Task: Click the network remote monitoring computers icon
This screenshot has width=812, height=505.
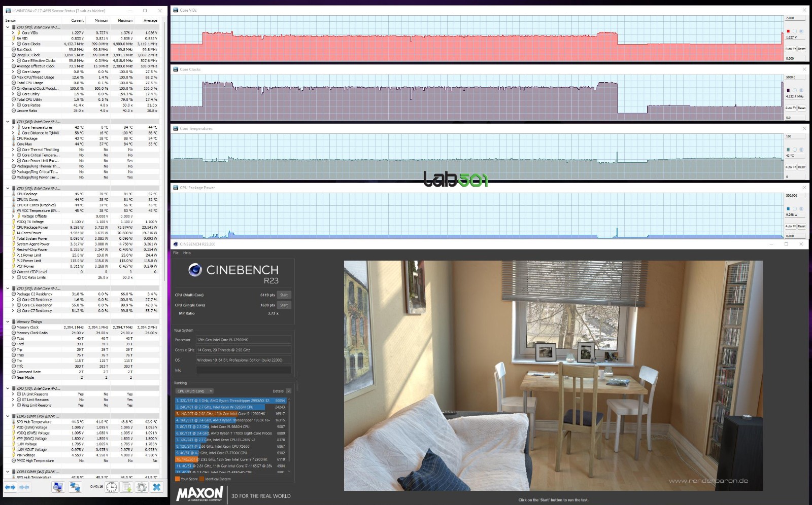Action: [75, 487]
